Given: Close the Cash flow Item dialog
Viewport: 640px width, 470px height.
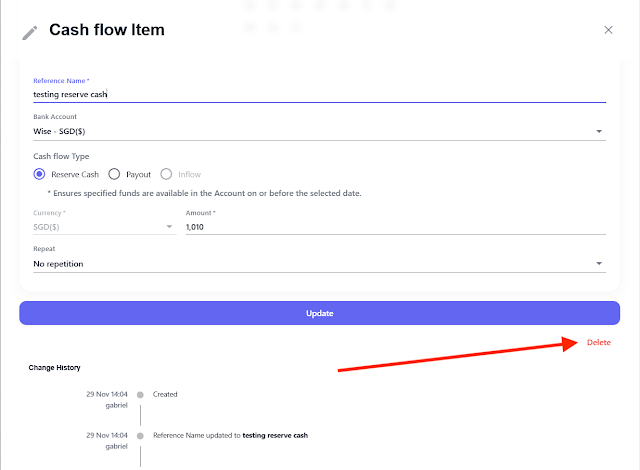Looking at the screenshot, I should pyautogui.click(x=608, y=30).
